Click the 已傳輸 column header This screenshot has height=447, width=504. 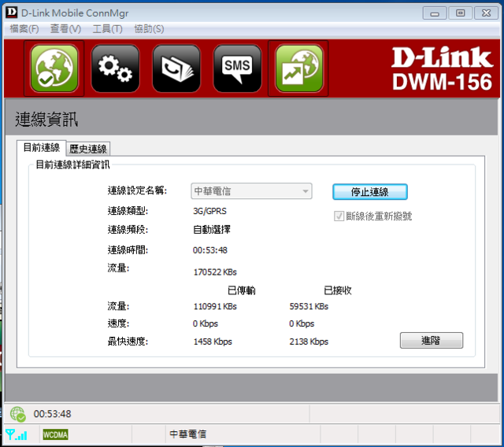242,290
